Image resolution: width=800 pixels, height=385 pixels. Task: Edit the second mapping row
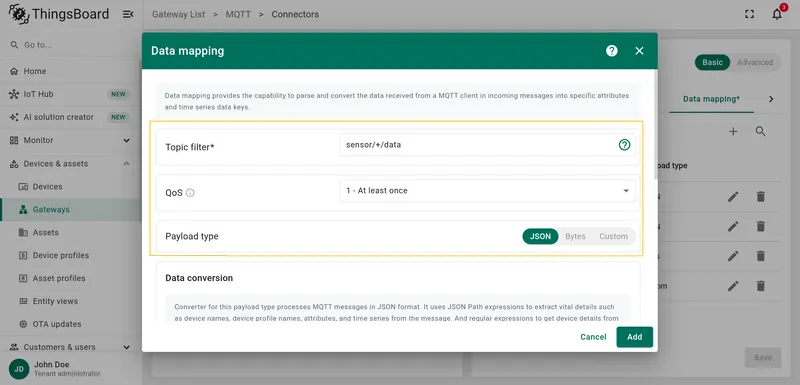[x=733, y=226]
